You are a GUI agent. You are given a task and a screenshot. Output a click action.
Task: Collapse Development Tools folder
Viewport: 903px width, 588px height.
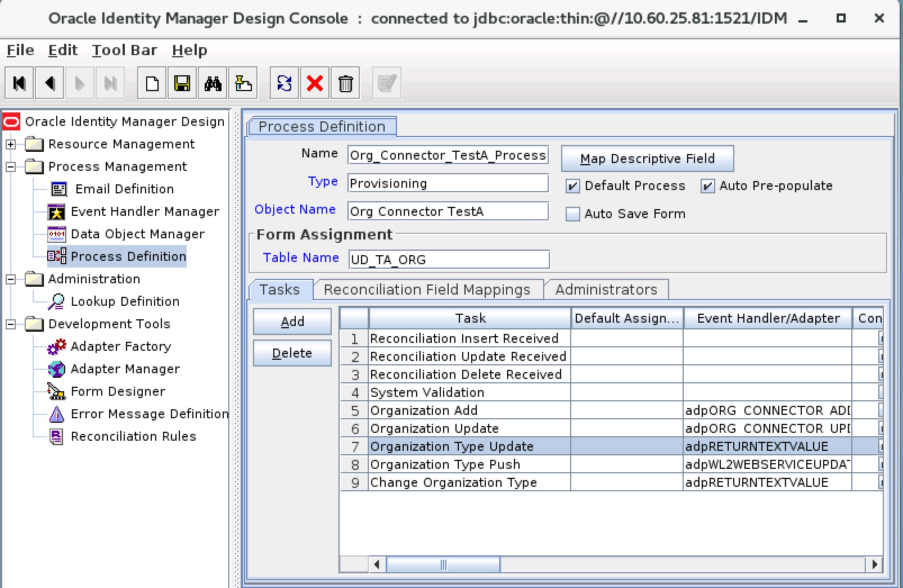[x=11, y=324]
